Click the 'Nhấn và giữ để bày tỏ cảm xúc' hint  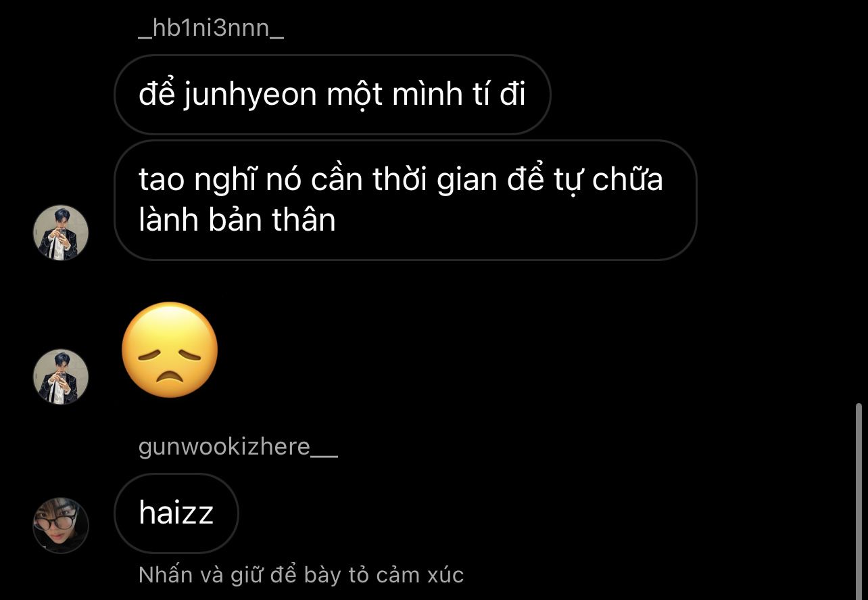(x=301, y=575)
